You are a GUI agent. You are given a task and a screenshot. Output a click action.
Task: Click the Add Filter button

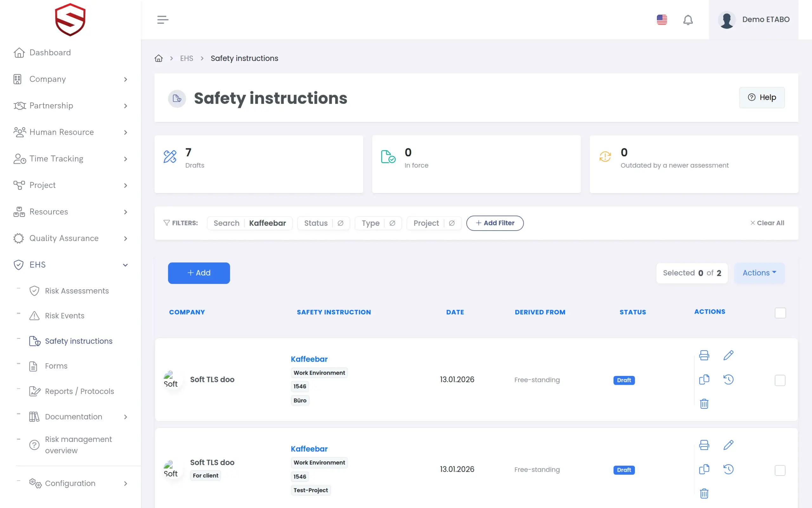pyautogui.click(x=494, y=223)
